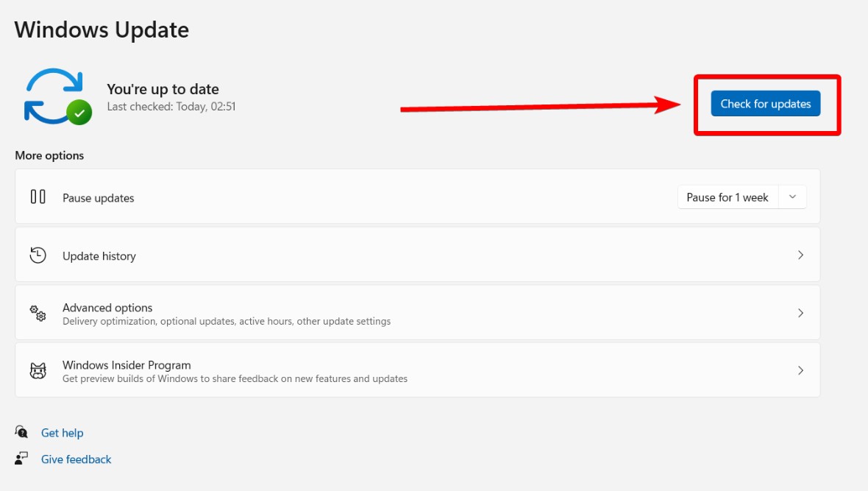Viewport: 868px width, 491px height.
Task: Click the green checkmark badge
Action: point(79,113)
